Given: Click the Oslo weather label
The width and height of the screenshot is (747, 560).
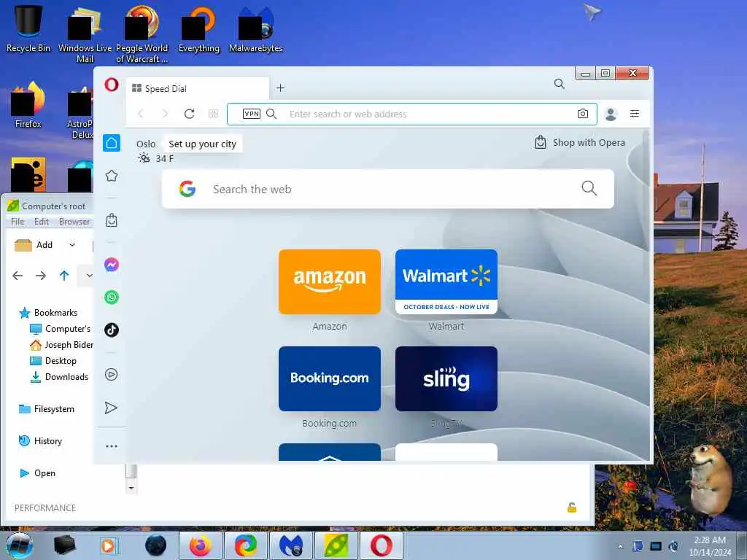Looking at the screenshot, I should (x=146, y=144).
